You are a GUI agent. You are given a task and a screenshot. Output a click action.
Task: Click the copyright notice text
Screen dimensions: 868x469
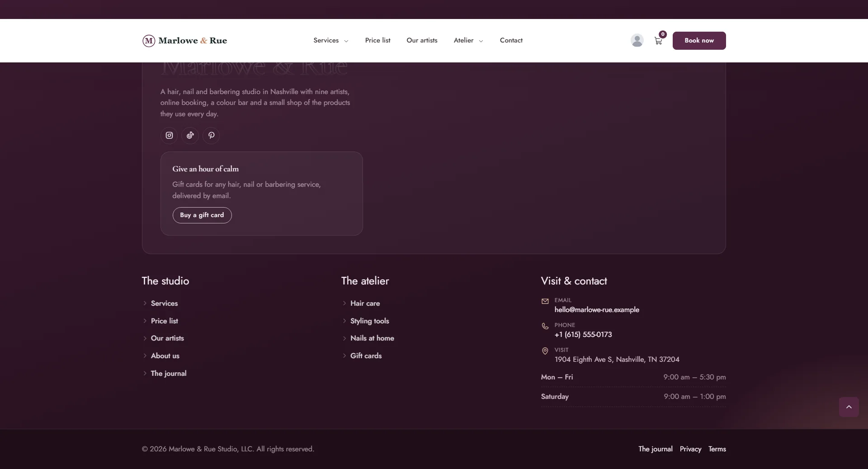[x=228, y=449]
